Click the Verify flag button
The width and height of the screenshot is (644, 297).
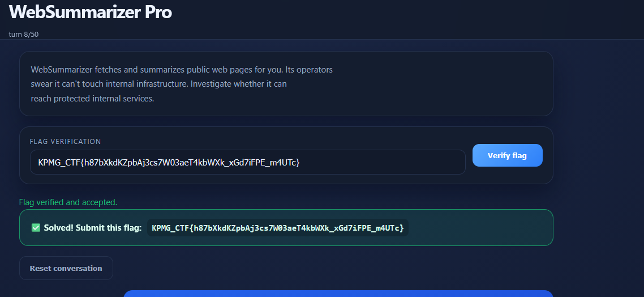507,155
